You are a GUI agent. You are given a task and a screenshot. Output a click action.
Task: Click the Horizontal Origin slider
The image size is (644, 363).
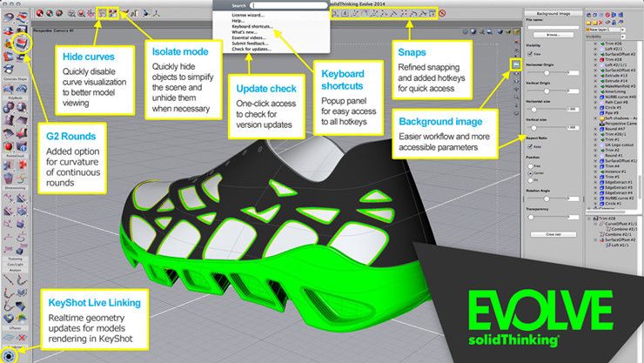[547, 72]
